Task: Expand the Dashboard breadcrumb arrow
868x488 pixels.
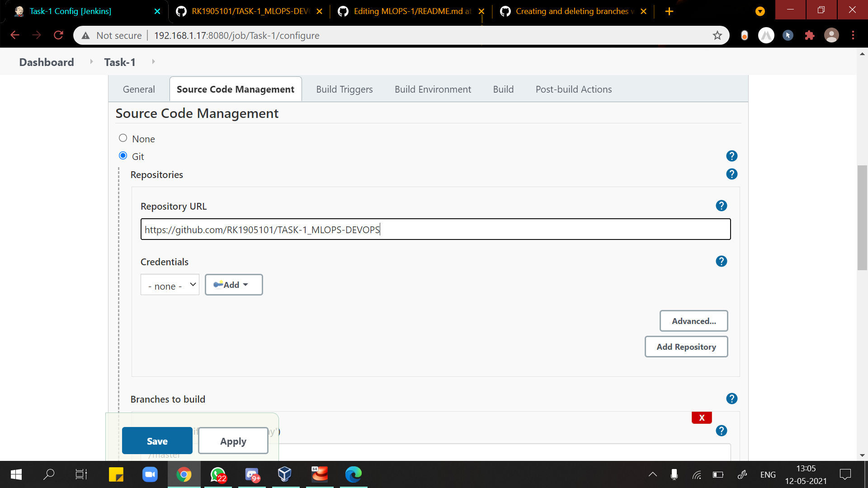Action: coord(91,61)
